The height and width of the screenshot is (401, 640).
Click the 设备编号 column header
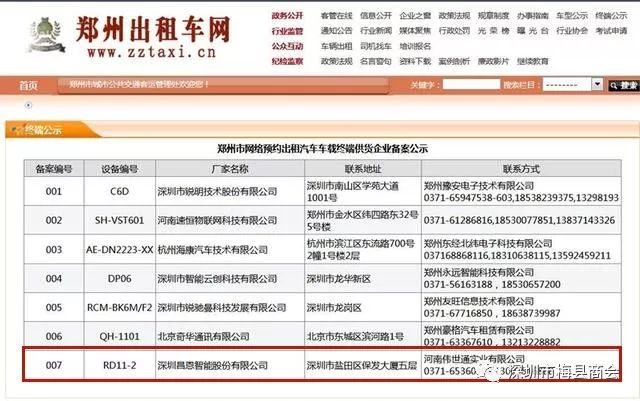[x=120, y=169]
